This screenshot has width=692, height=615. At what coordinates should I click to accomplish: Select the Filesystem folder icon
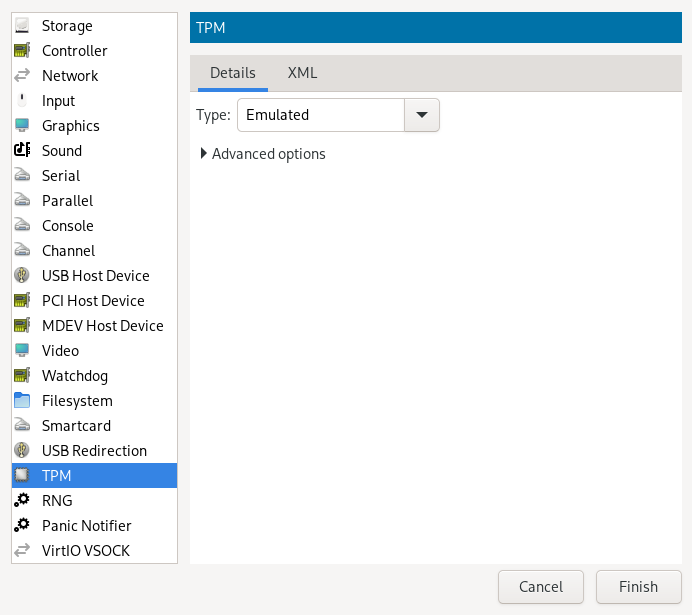tap(22, 401)
